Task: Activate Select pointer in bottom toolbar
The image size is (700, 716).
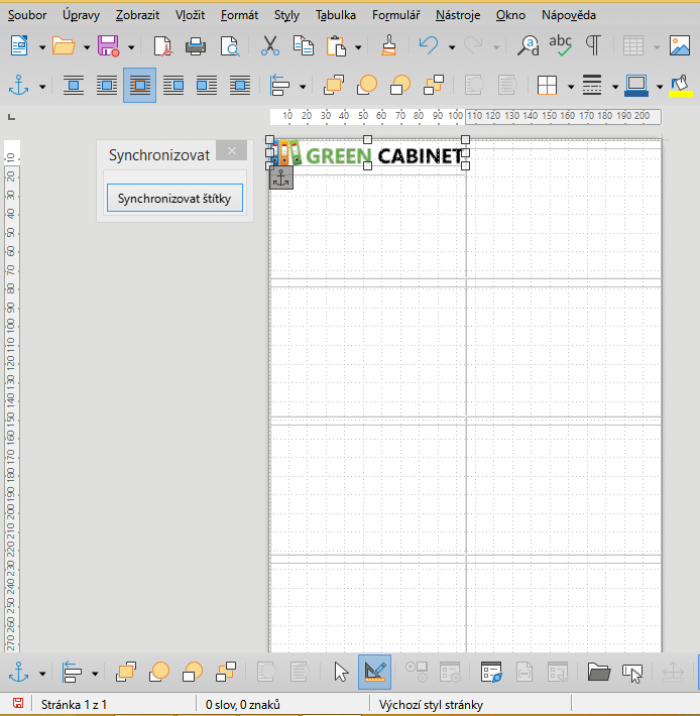Action: 342,673
